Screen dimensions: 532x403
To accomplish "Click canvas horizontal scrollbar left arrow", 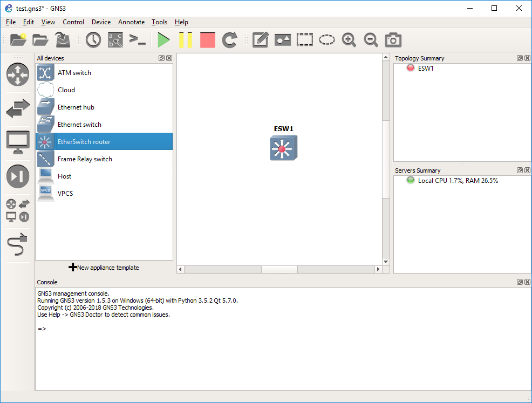I will click(181, 269).
